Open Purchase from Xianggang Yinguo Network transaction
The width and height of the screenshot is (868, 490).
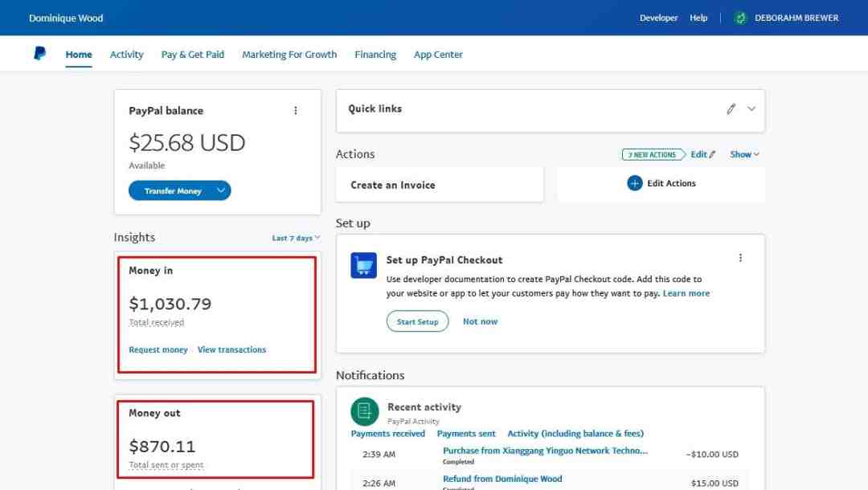(x=545, y=451)
